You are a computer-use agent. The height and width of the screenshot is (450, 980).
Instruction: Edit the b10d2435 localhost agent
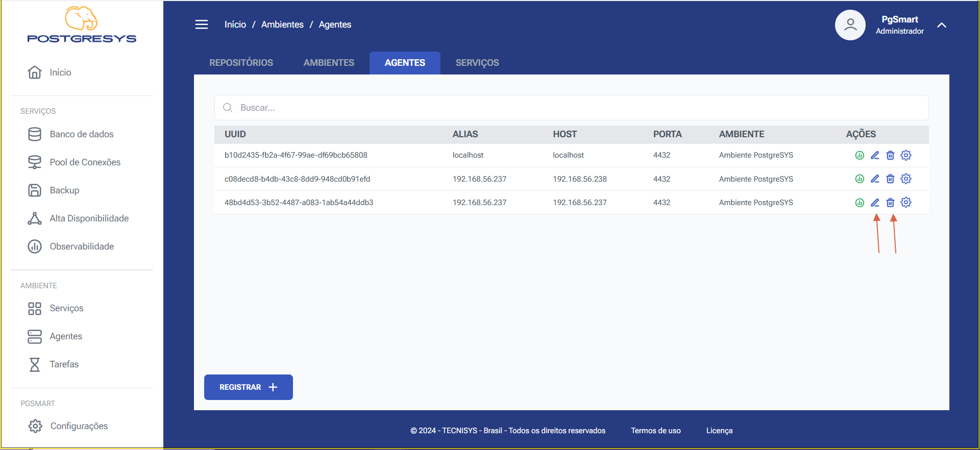pos(875,155)
